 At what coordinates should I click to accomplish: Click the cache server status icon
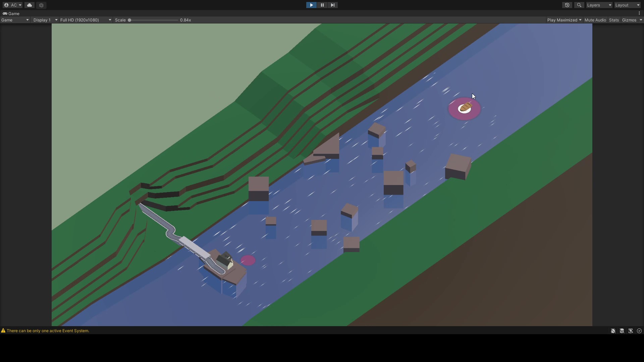(x=622, y=331)
